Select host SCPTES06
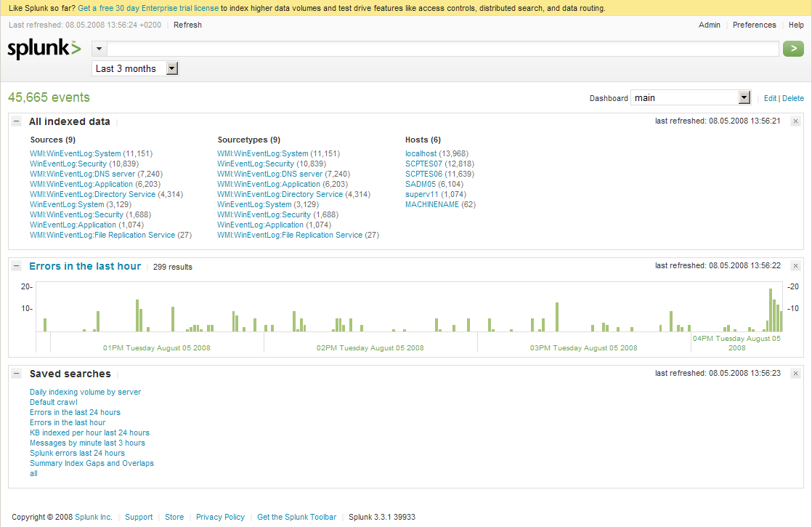The width and height of the screenshot is (812, 527). [x=423, y=174]
